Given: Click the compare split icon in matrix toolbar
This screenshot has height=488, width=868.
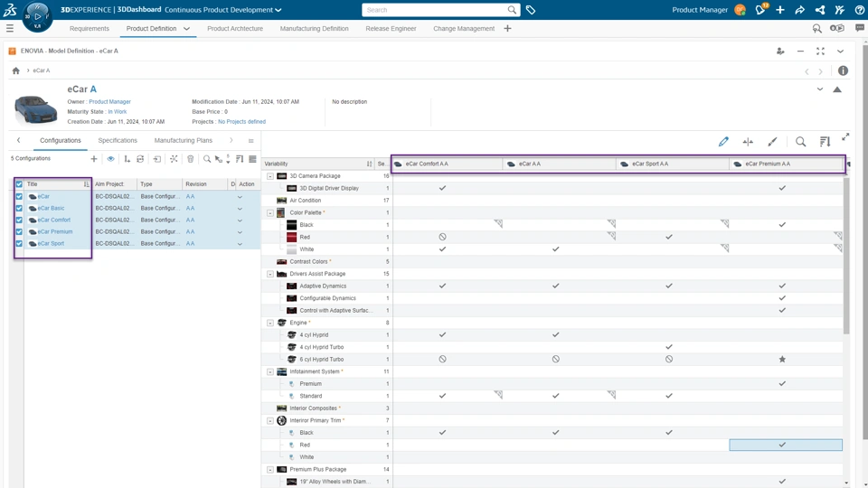Looking at the screenshot, I should [x=748, y=142].
